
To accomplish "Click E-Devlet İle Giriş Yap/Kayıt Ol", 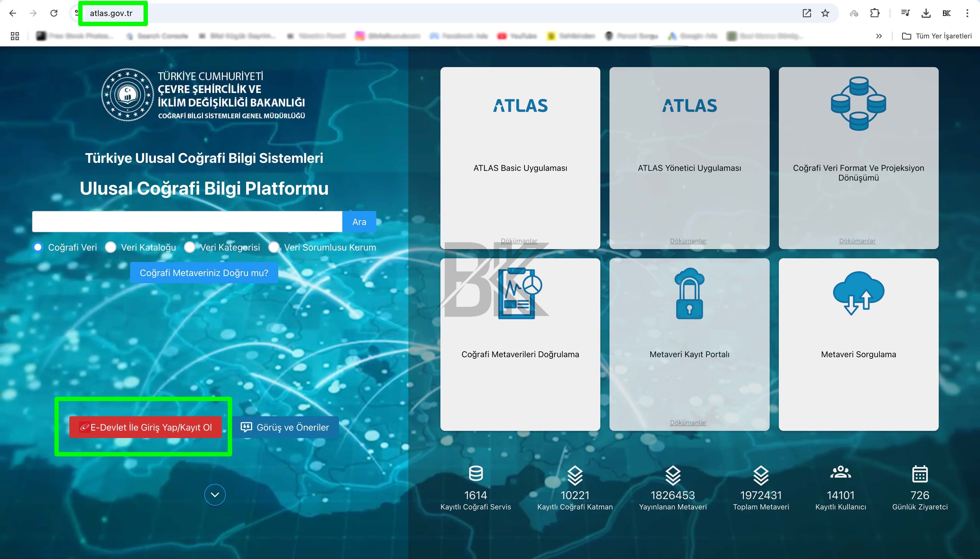I will click(x=146, y=427).
